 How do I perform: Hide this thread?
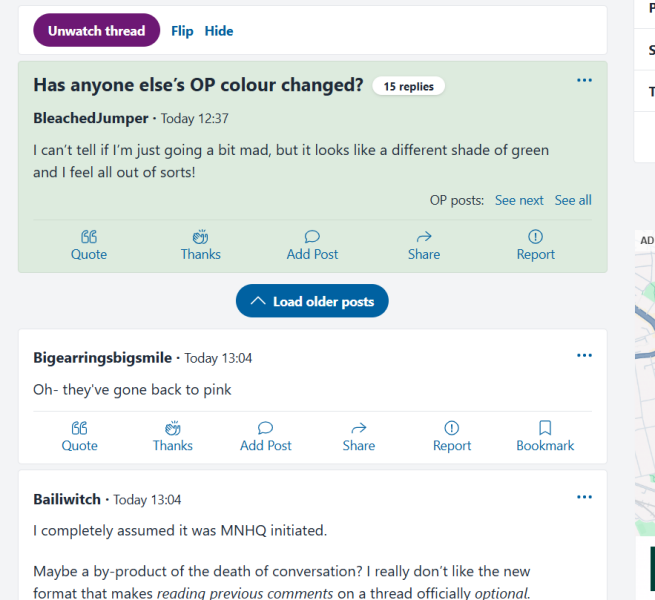(219, 31)
